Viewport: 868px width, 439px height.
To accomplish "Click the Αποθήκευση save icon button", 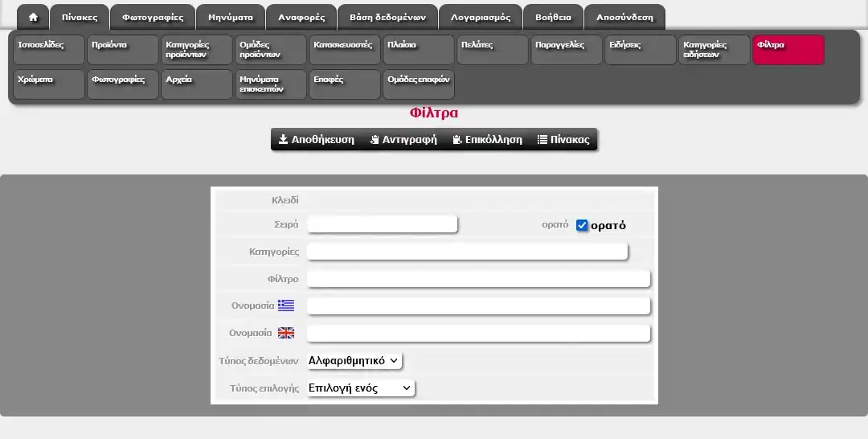I will pos(284,140).
